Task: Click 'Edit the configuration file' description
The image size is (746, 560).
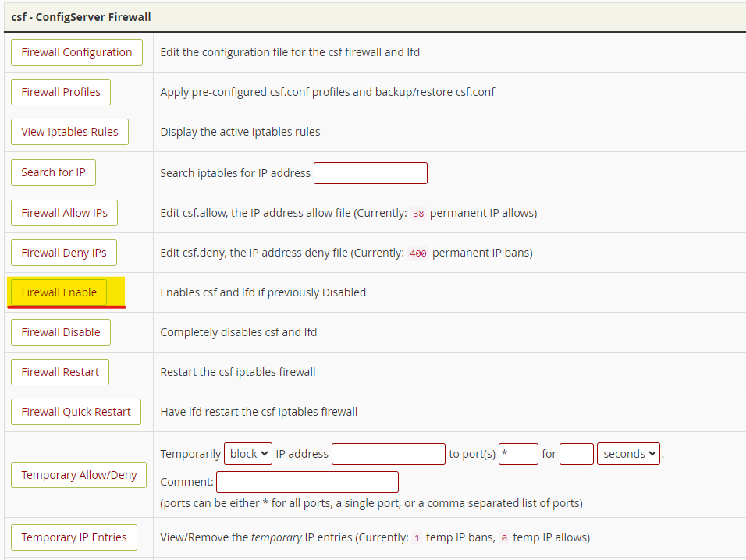Action: [x=290, y=52]
